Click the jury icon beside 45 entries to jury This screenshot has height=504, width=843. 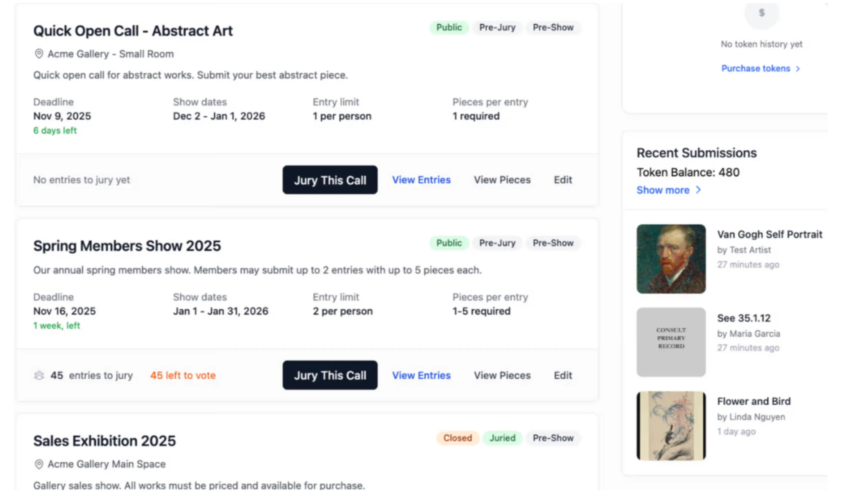pos(39,375)
